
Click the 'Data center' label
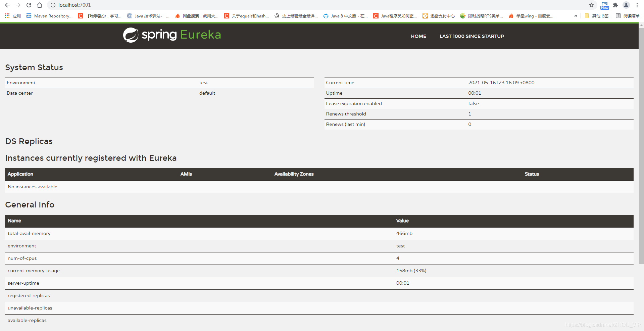[20, 93]
